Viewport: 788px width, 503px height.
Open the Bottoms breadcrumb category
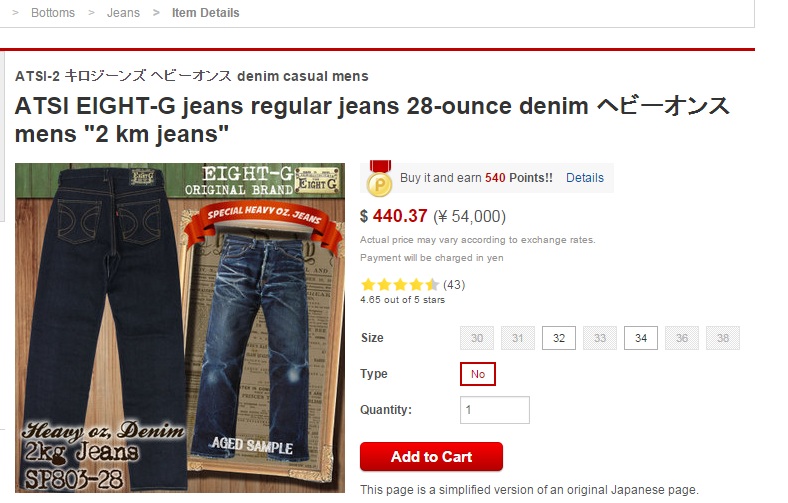tap(53, 13)
